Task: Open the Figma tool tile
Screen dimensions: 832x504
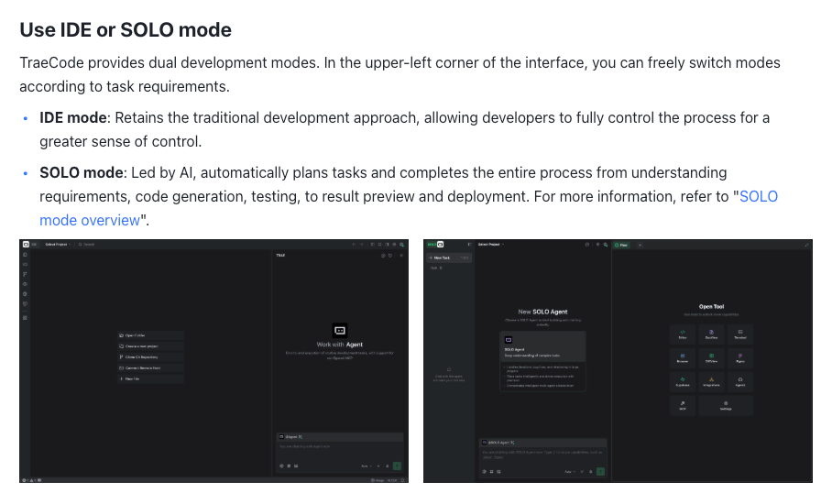Action: [x=740, y=358]
